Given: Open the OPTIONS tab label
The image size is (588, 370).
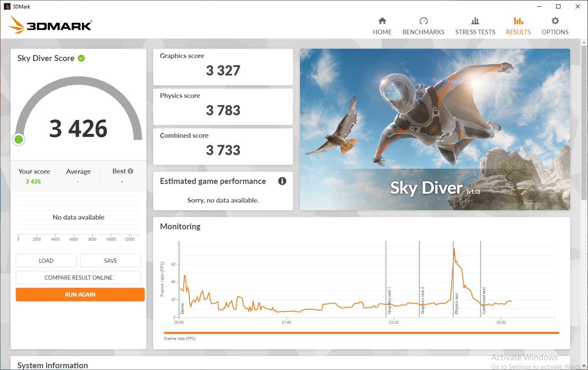Looking at the screenshot, I should point(555,32).
